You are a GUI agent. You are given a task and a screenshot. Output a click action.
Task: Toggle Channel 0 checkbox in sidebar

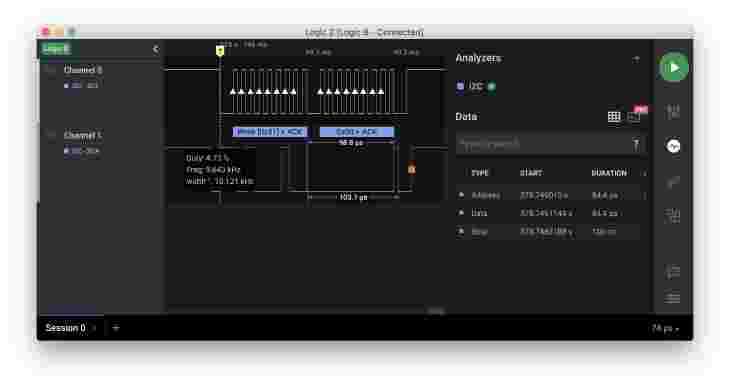pos(51,70)
